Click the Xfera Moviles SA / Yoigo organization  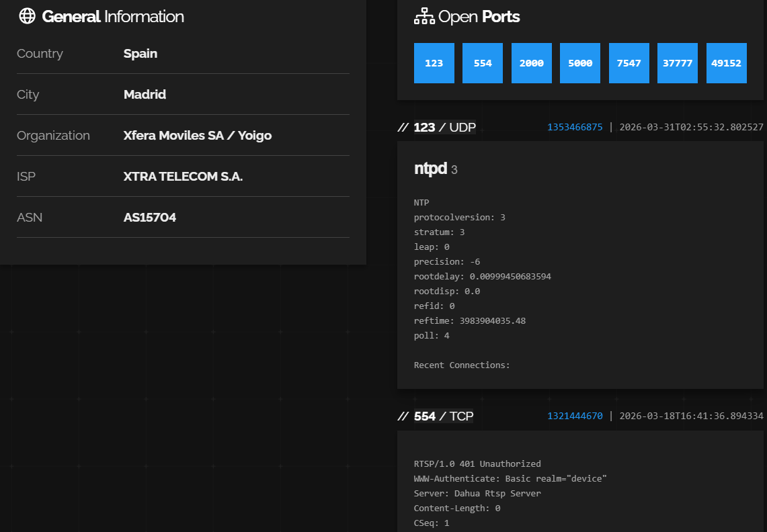tap(198, 136)
